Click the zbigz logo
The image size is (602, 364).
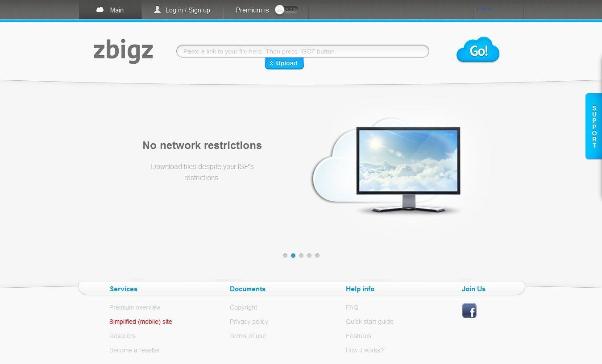(123, 51)
